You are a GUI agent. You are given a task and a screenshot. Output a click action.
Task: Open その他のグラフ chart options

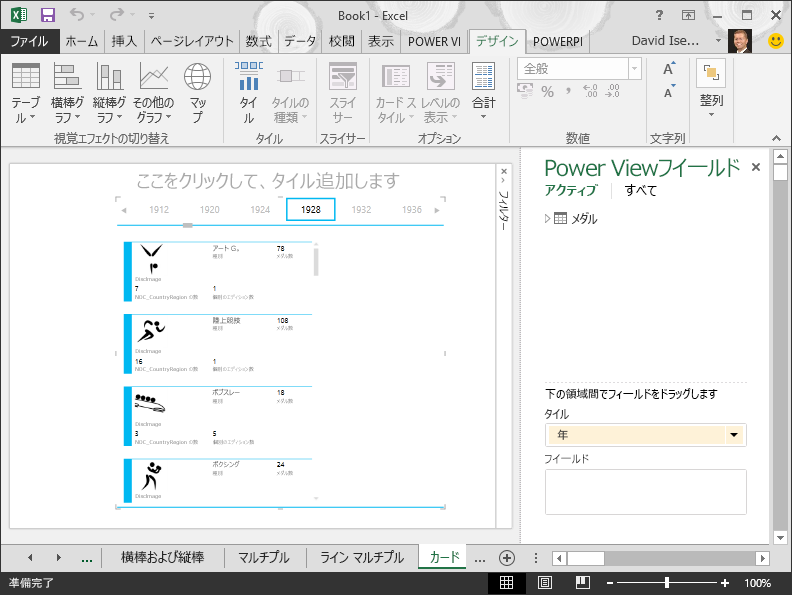click(x=153, y=93)
